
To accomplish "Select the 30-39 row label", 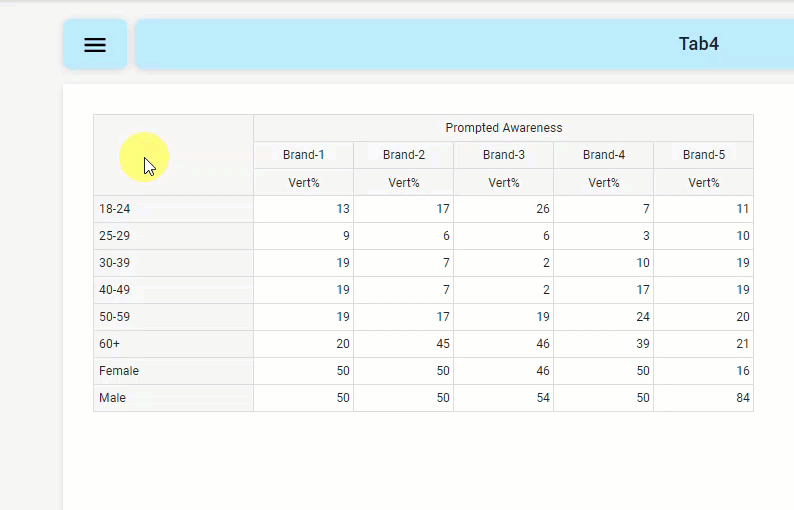I will [115, 263].
